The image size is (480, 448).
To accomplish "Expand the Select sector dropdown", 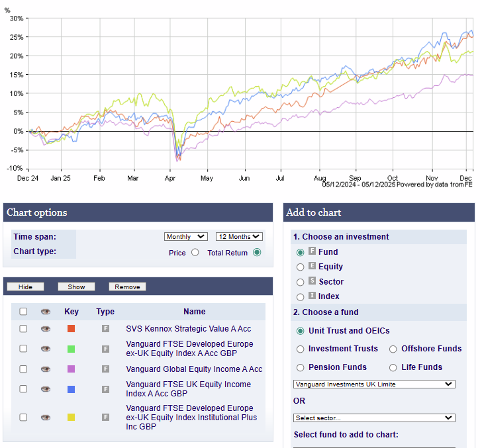I will click(x=374, y=418).
